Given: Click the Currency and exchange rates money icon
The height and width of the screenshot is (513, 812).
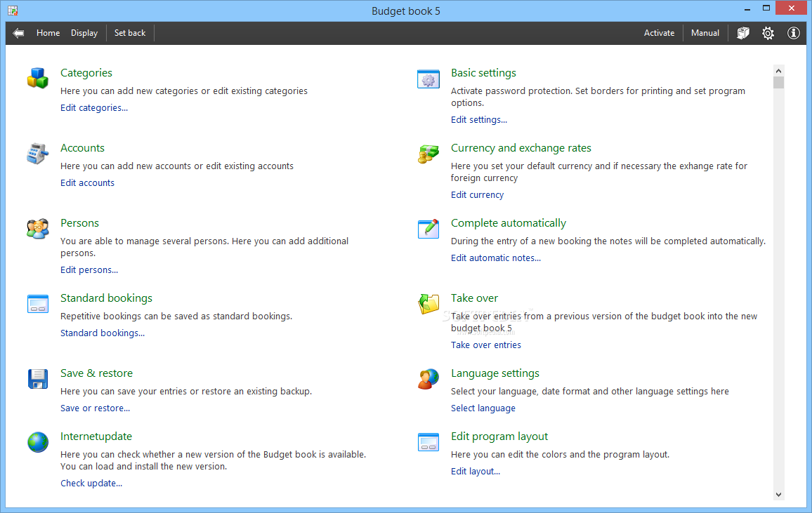Looking at the screenshot, I should [428, 154].
